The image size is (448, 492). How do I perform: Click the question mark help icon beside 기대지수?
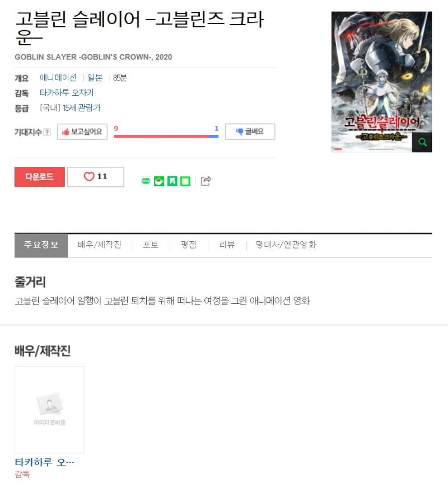(x=47, y=132)
